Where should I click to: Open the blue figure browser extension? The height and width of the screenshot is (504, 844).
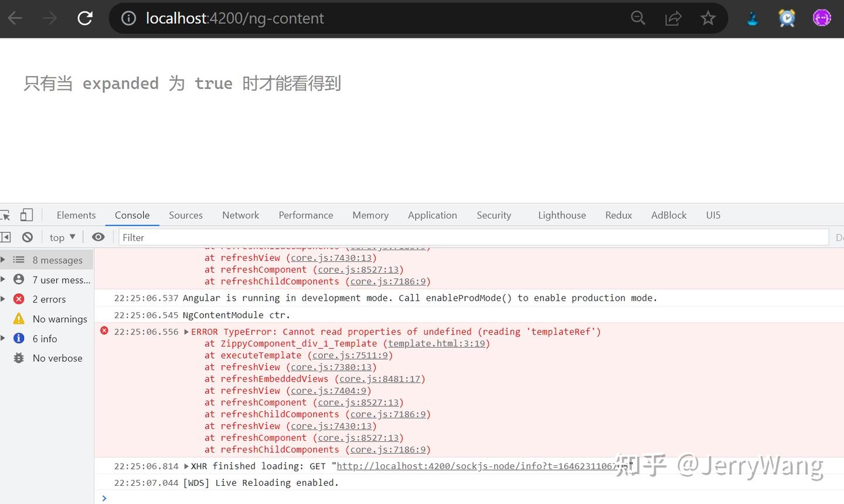753,19
